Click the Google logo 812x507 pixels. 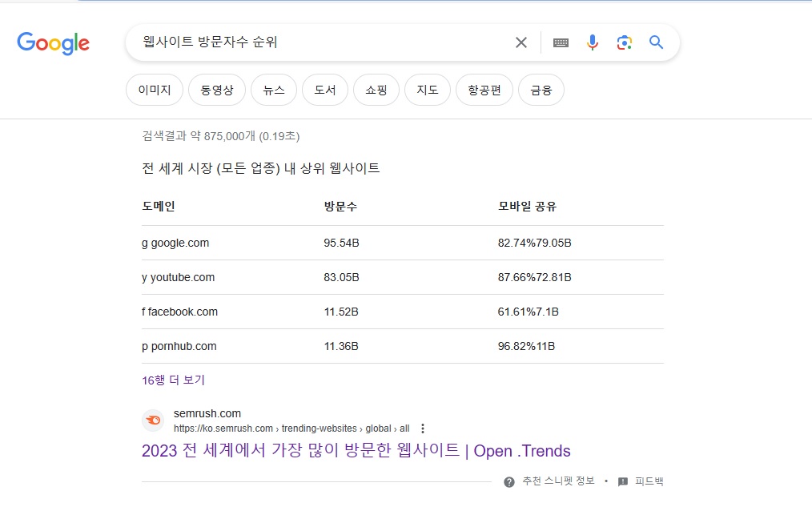tap(53, 44)
